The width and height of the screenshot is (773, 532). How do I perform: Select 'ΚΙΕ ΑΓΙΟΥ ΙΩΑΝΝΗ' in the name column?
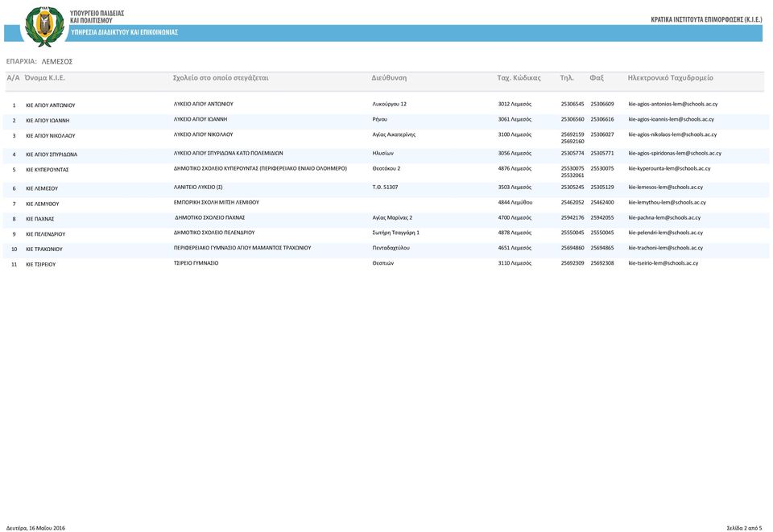(x=48, y=121)
